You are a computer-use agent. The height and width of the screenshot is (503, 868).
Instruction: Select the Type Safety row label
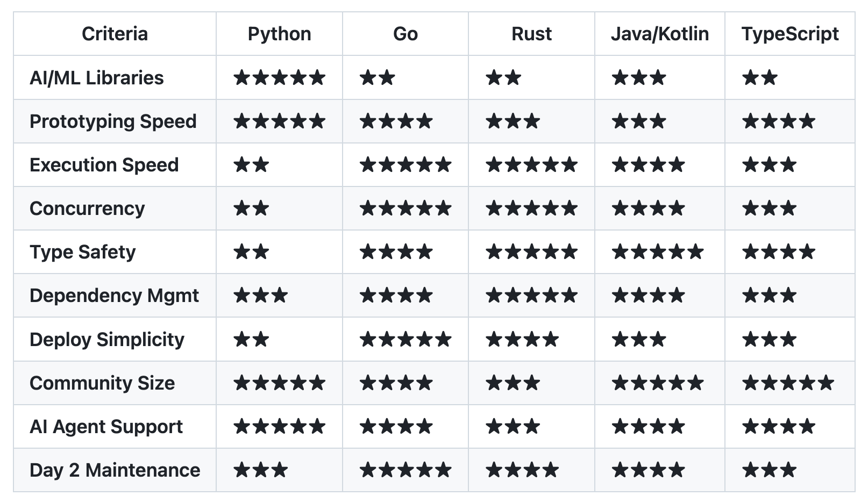pos(83,252)
